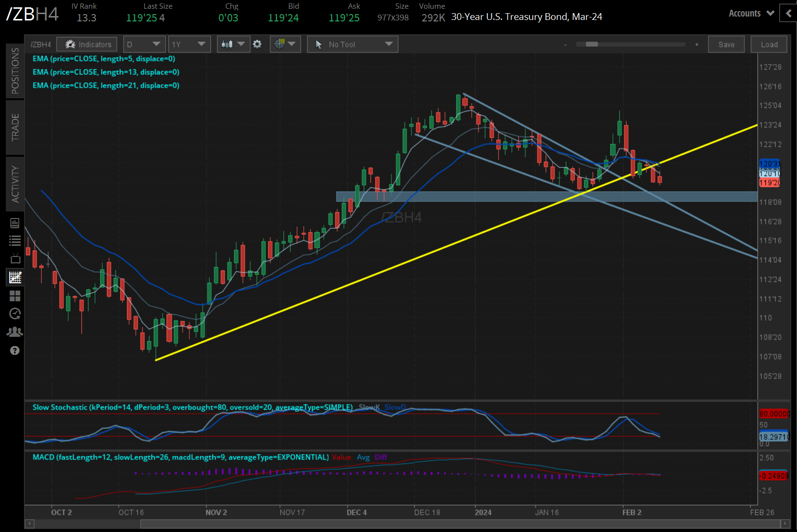Select the chart type (candlestick) icon
The width and height of the screenshot is (797, 532).
pyautogui.click(x=229, y=44)
